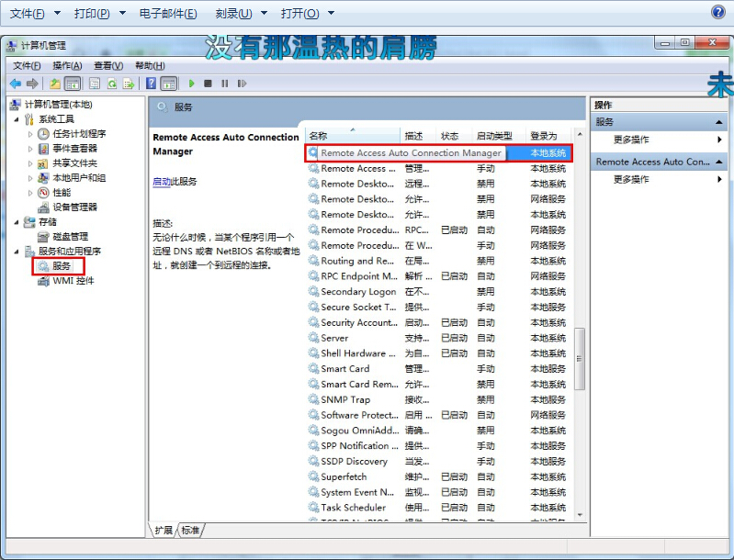Image resolution: width=734 pixels, height=560 pixels.
Task: Select the Superfetch service row
Action: click(344, 476)
